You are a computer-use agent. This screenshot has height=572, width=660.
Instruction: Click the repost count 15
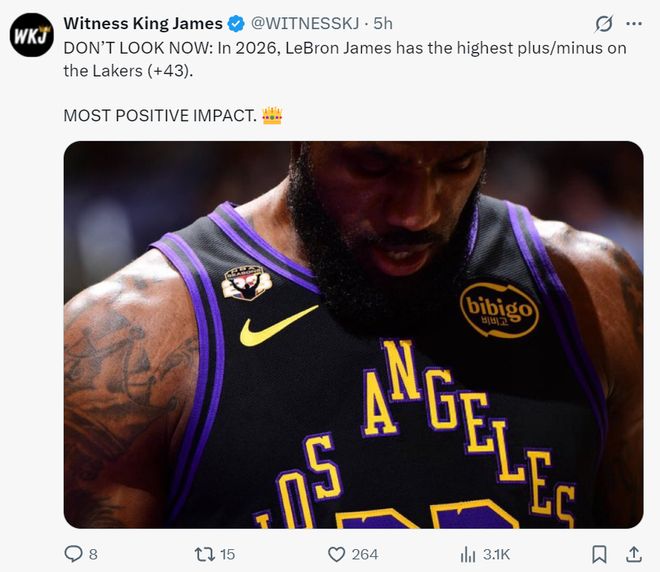tap(227, 554)
